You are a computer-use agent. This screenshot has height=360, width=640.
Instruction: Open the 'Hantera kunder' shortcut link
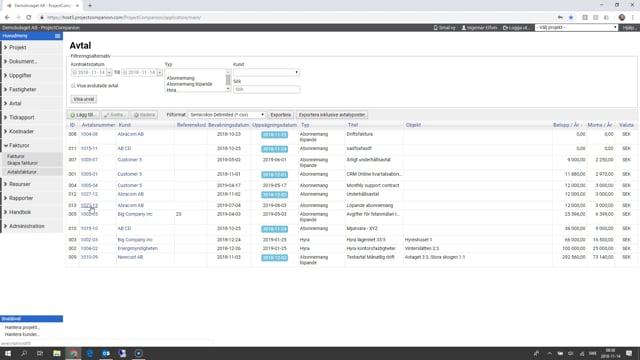(x=22, y=334)
